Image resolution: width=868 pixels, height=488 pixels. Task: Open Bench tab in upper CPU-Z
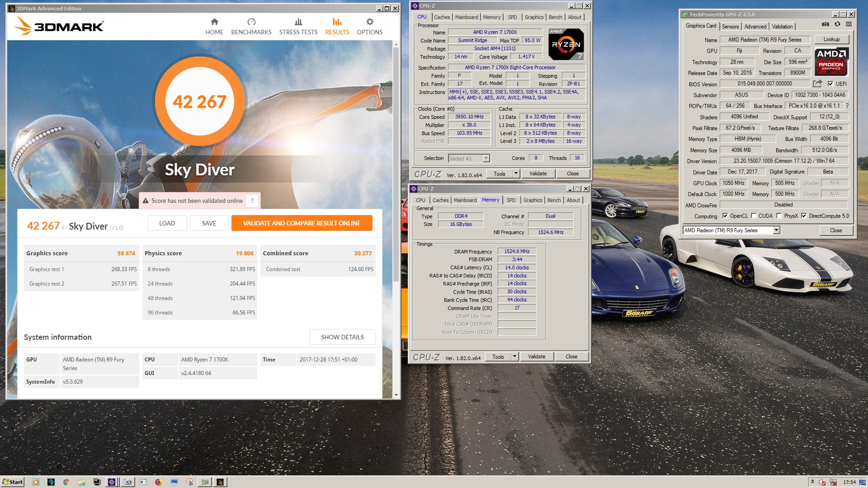pos(555,17)
